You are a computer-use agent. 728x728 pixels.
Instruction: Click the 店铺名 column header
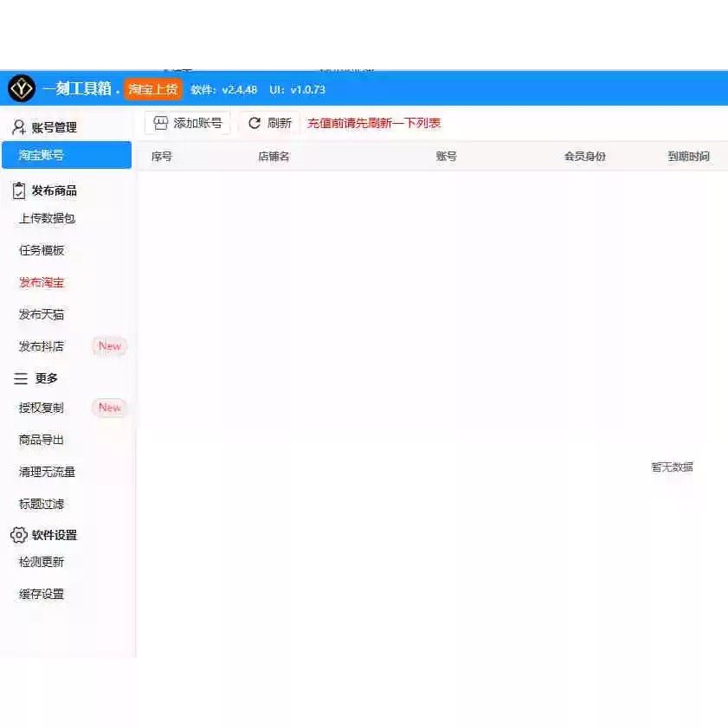pos(274,157)
